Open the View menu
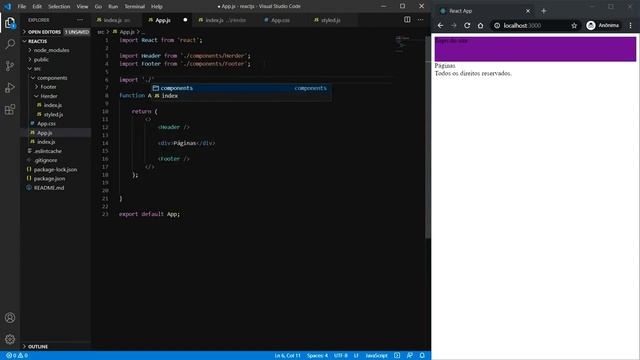This screenshot has height=360, width=640. point(82,7)
